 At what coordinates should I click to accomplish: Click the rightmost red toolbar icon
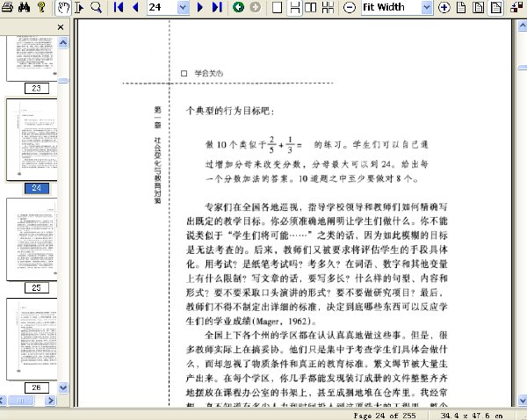coord(517,7)
